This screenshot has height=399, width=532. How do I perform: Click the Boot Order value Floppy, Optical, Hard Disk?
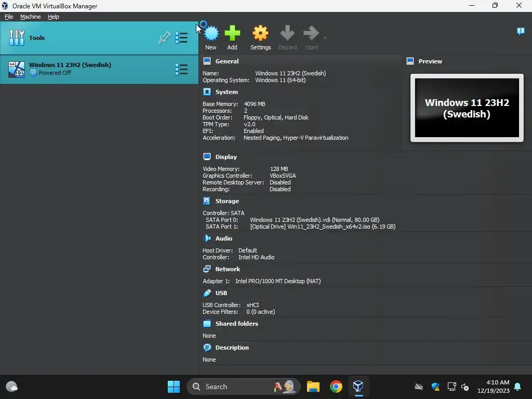(276, 118)
